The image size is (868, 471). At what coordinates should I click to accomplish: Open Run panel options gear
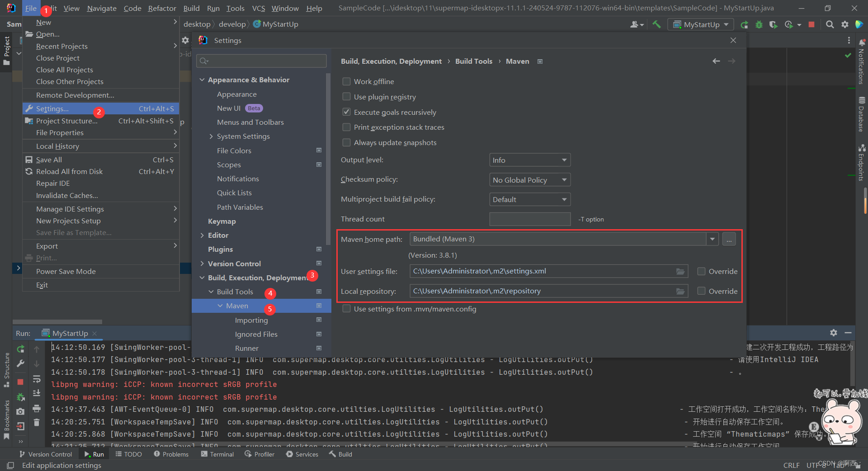(x=833, y=333)
